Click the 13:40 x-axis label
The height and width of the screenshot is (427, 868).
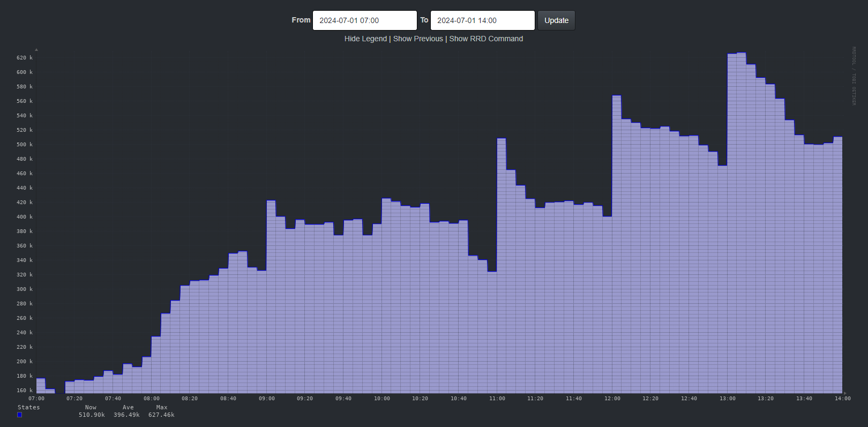(x=804, y=399)
